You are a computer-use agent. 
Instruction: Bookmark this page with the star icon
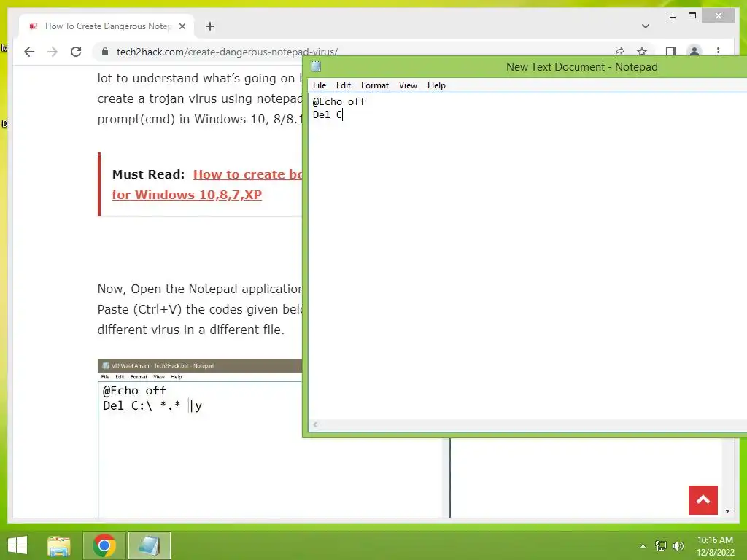pos(642,52)
